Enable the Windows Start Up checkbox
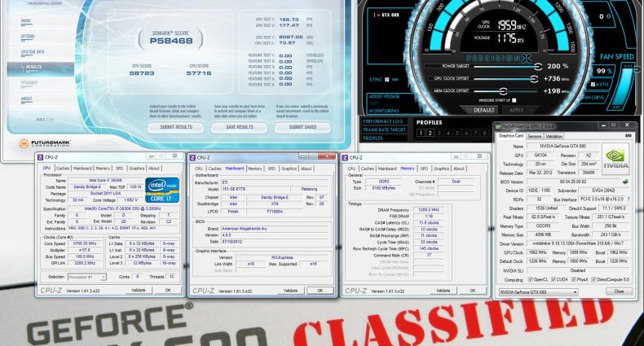644x346 pixels. point(514,100)
